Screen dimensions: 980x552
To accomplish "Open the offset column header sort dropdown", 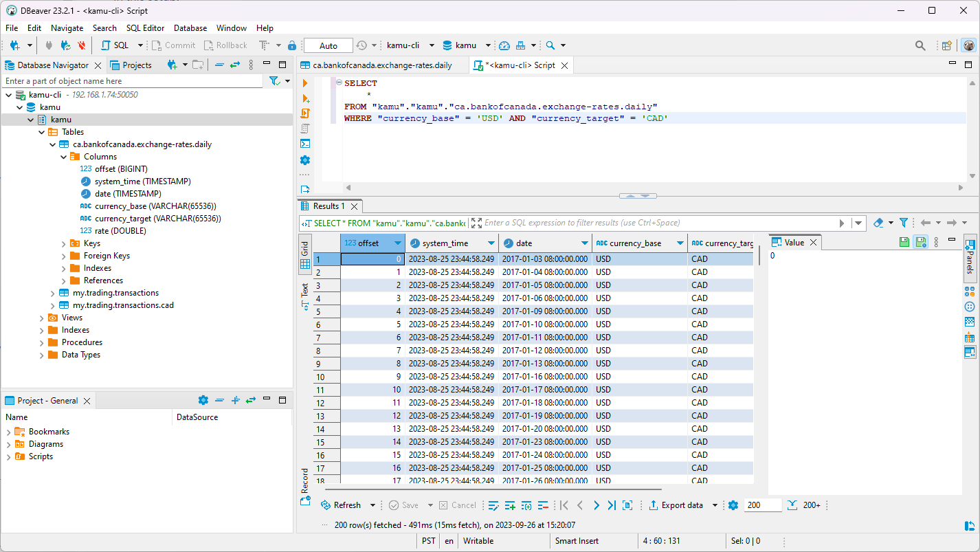I will point(398,243).
